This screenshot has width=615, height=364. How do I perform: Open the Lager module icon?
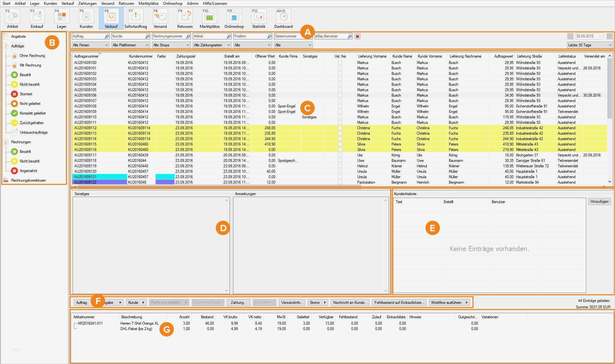[61, 18]
